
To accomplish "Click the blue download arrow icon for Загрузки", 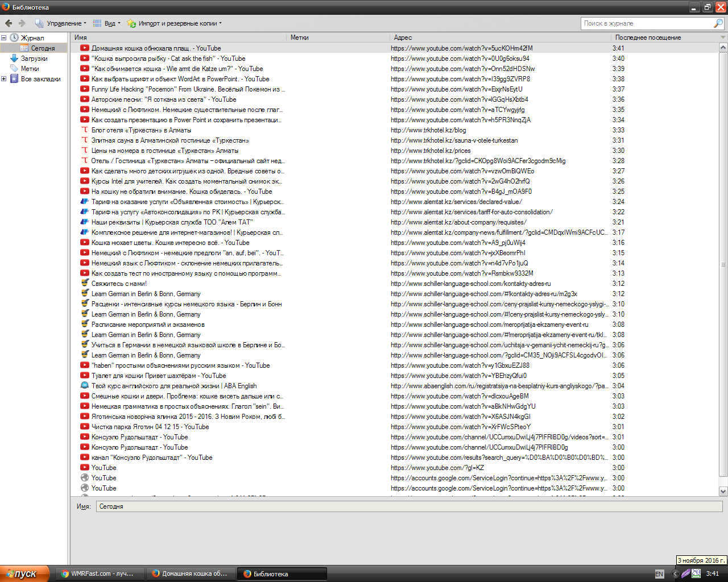I will (x=14, y=59).
